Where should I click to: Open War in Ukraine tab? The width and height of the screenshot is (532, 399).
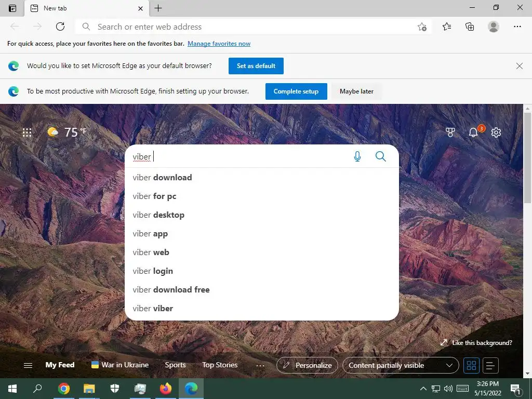pyautogui.click(x=120, y=365)
